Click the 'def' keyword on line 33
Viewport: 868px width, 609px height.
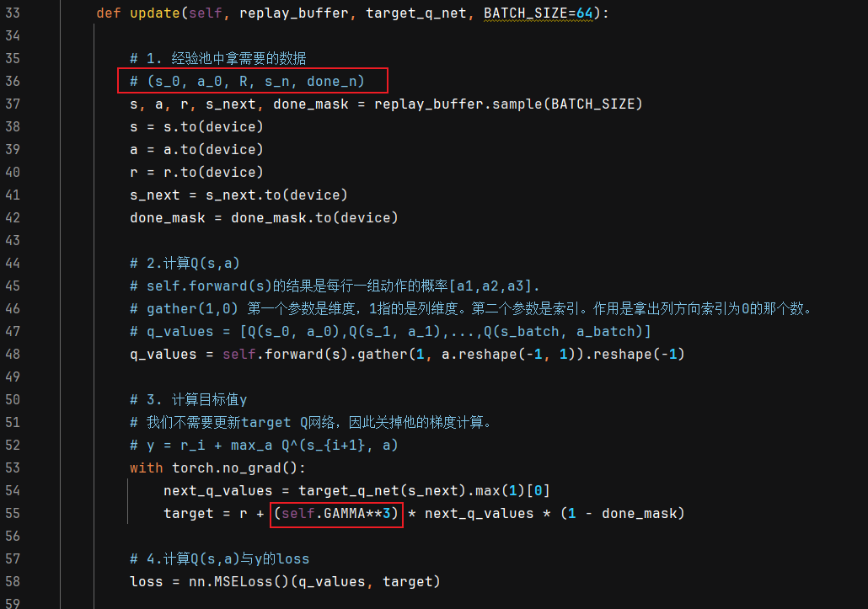(x=109, y=13)
